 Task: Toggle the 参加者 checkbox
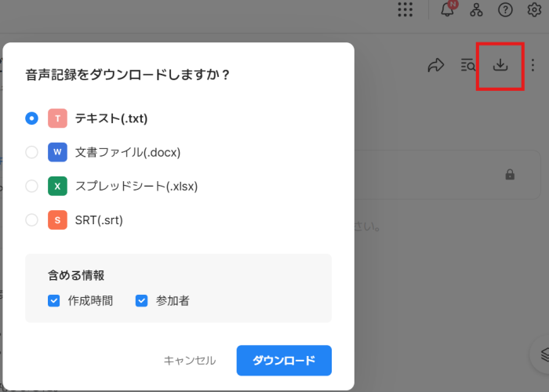(142, 300)
